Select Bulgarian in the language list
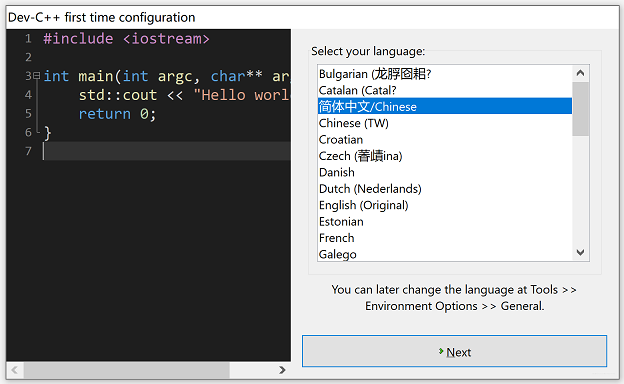Image resolution: width=624 pixels, height=384 pixels. (x=445, y=74)
